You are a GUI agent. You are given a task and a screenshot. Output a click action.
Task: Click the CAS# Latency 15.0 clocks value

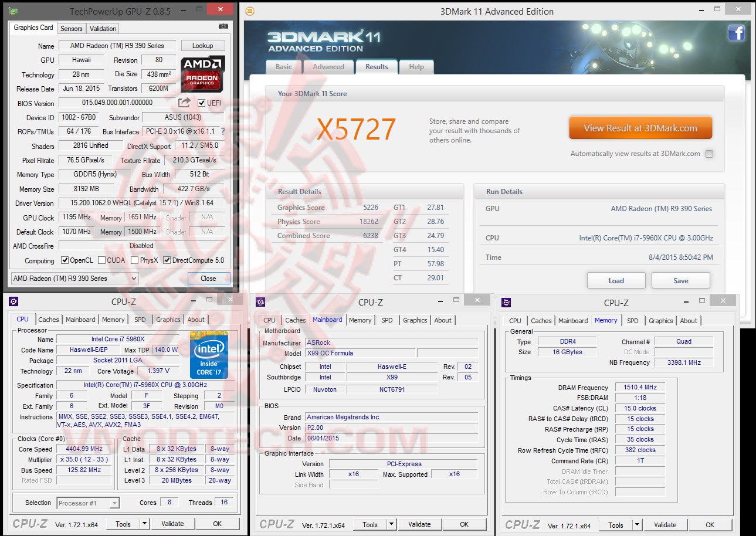(640, 408)
